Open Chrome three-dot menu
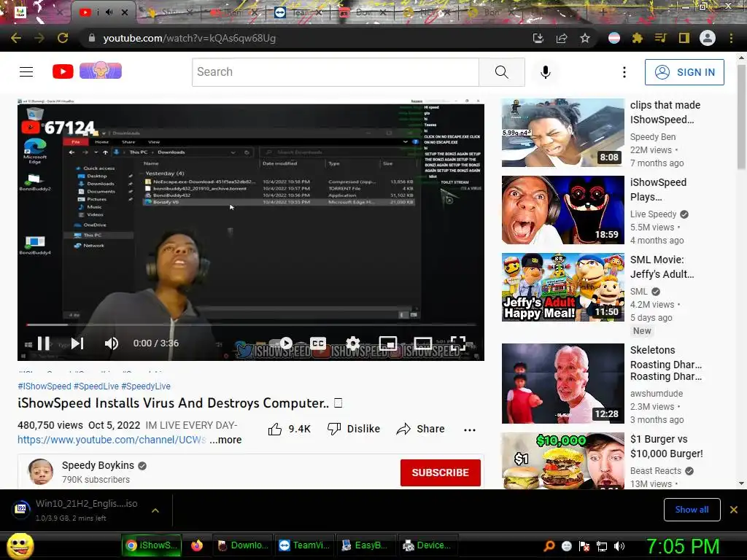747x560 pixels. 731,38
